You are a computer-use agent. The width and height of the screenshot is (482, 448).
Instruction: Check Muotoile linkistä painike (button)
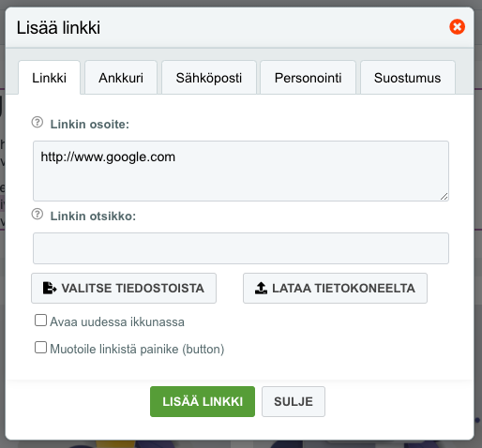coord(40,348)
